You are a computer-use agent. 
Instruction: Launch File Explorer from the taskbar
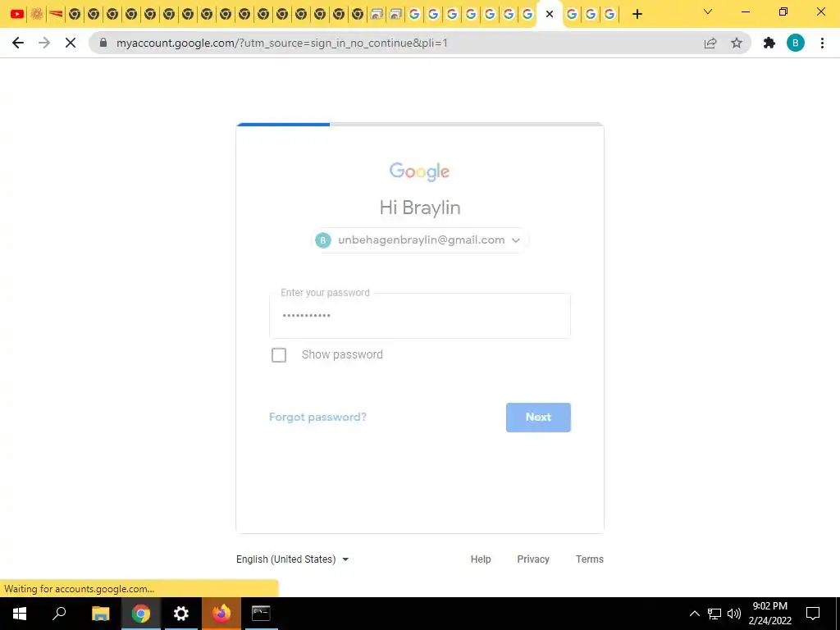click(100, 614)
